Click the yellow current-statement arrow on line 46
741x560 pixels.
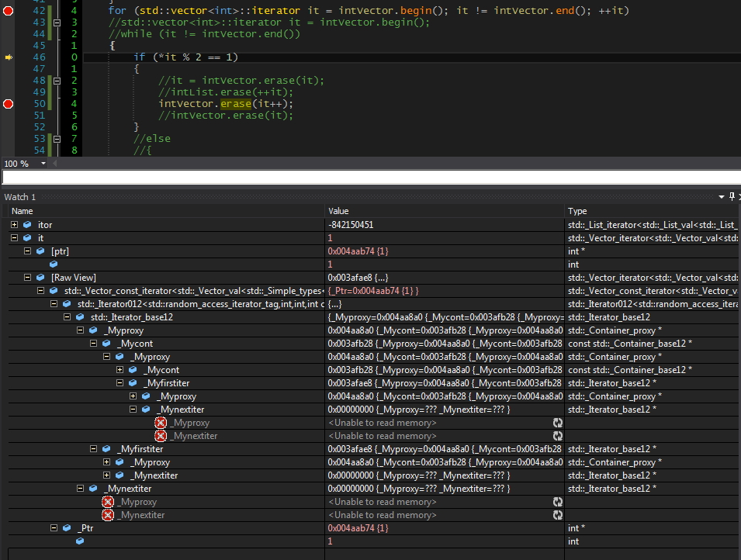[9, 57]
